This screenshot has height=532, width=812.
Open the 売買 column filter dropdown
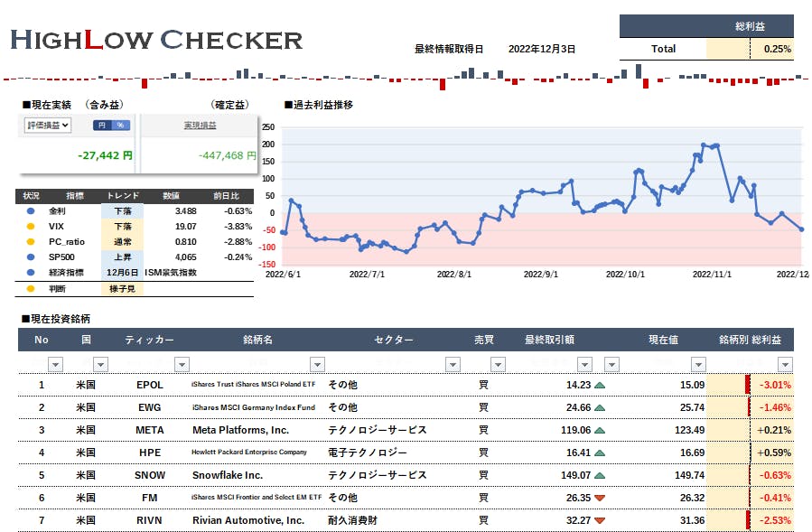point(497,364)
